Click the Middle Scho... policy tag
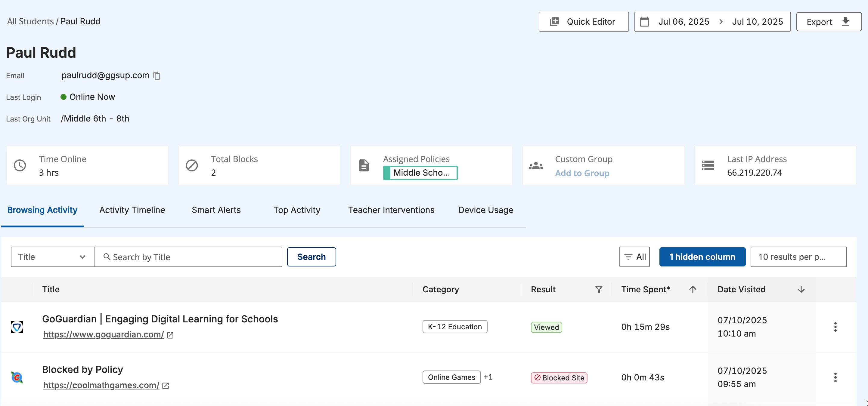The height and width of the screenshot is (406, 868). point(420,173)
